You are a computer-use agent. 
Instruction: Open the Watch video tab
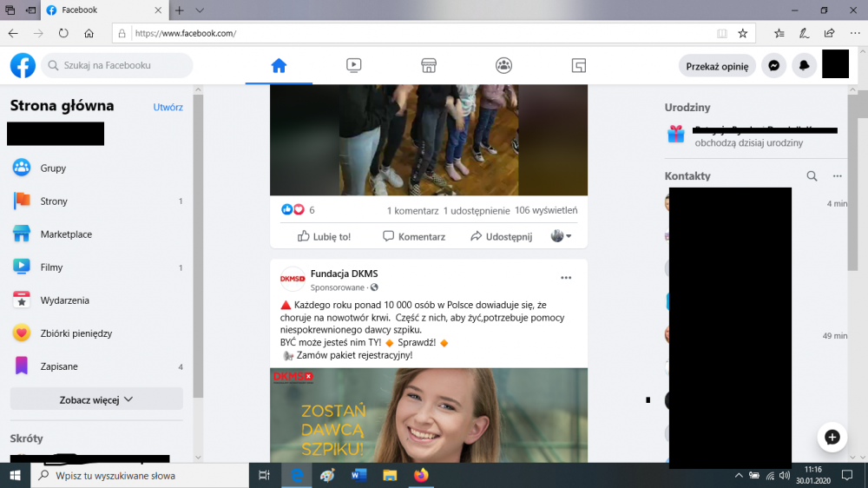(x=353, y=66)
